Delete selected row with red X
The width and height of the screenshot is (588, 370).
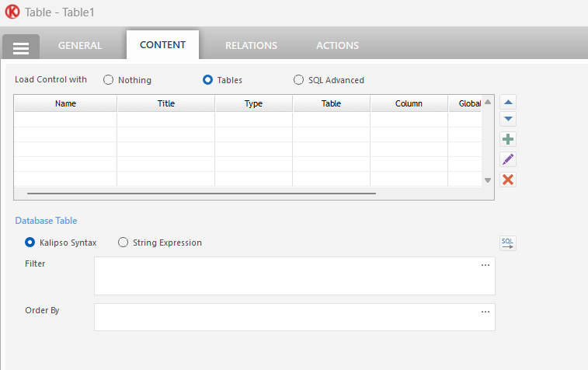[x=508, y=180]
